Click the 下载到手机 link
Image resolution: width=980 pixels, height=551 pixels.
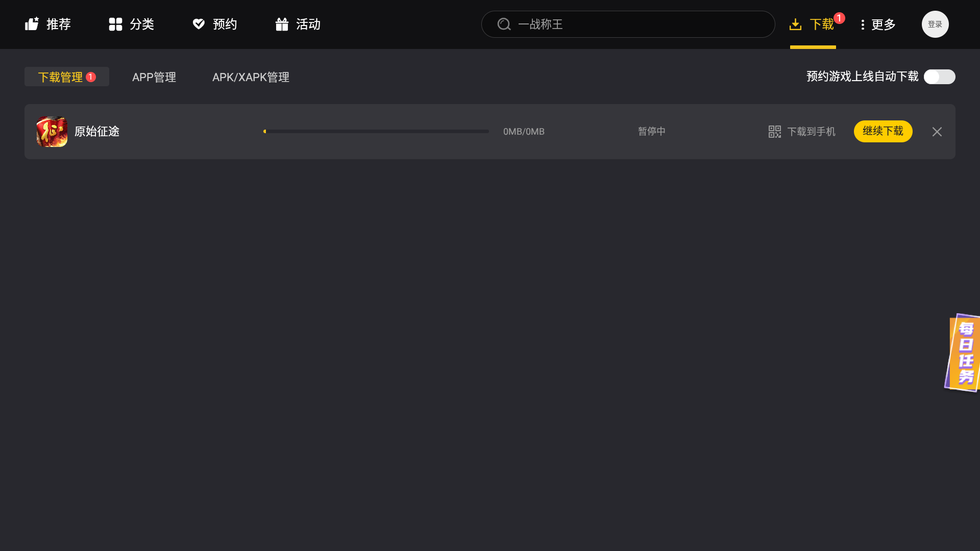811,132
